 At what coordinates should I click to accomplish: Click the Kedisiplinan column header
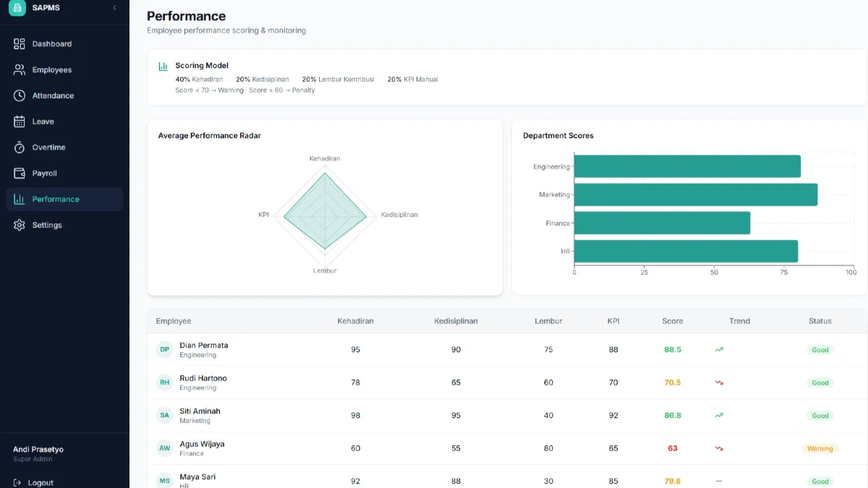point(456,321)
